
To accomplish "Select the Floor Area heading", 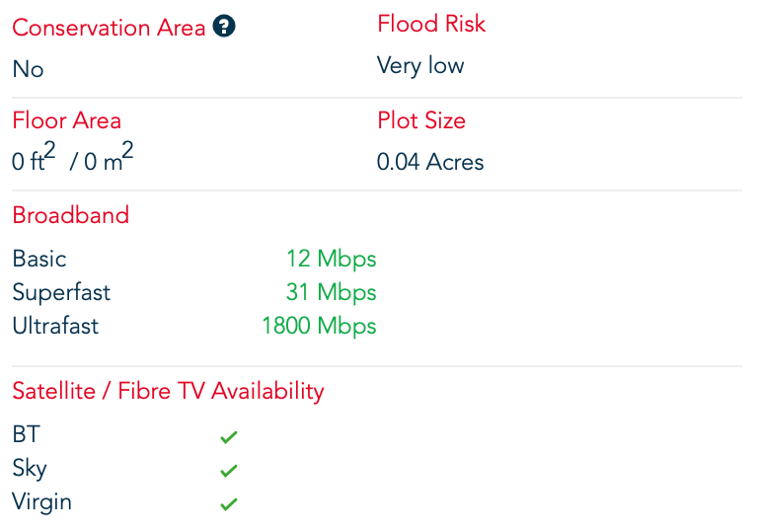I will [66, 120].
